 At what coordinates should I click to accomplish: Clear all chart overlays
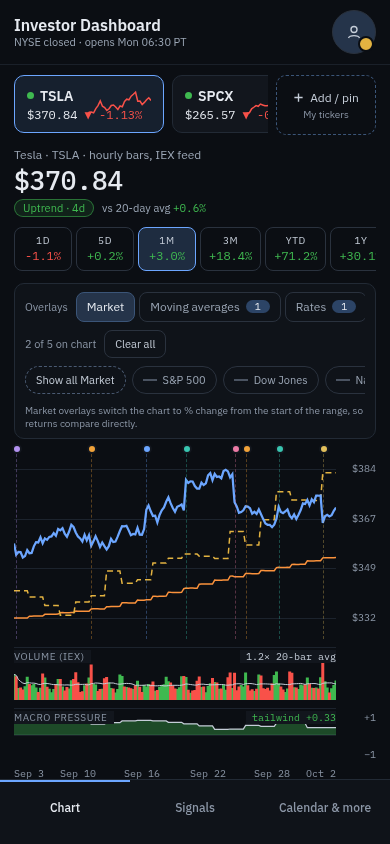pos(135,344)
